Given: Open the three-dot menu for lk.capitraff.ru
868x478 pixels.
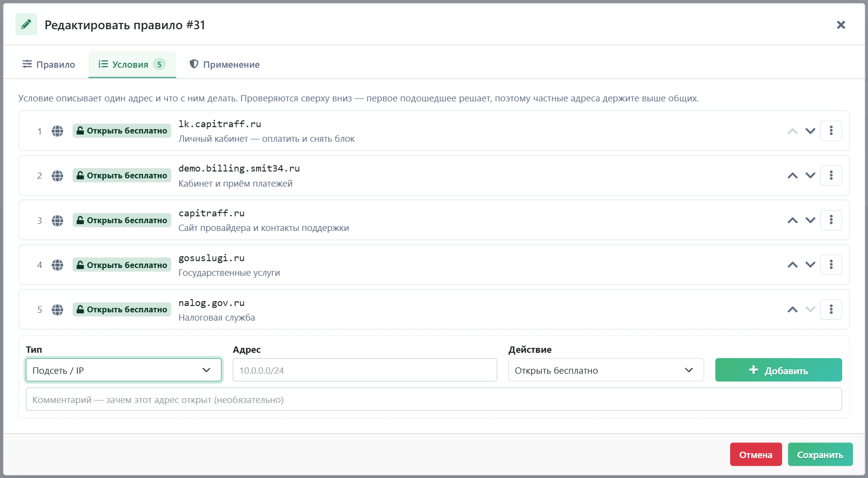Looking at the screenshot, I should click(x=831, y=131).
